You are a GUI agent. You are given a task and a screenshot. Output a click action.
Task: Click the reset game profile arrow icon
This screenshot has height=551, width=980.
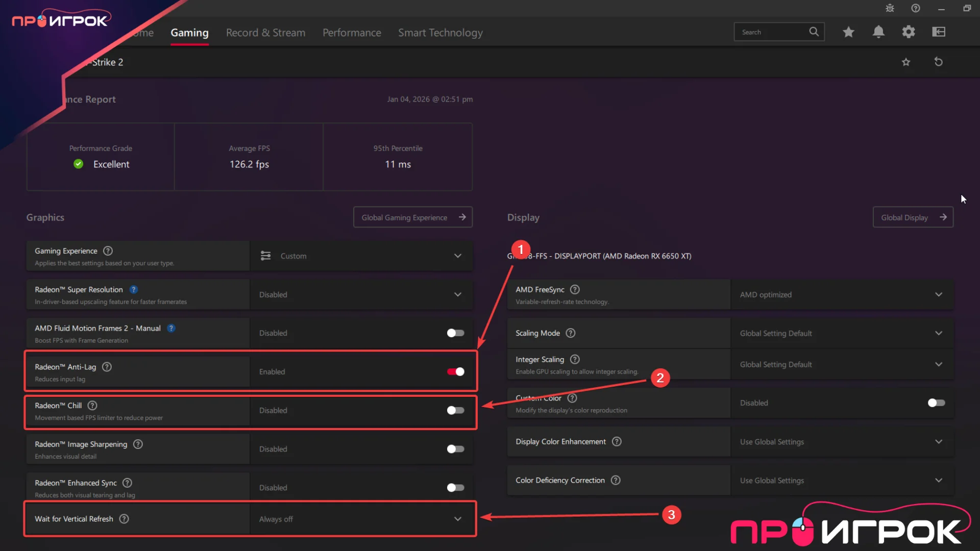(938, 62)
